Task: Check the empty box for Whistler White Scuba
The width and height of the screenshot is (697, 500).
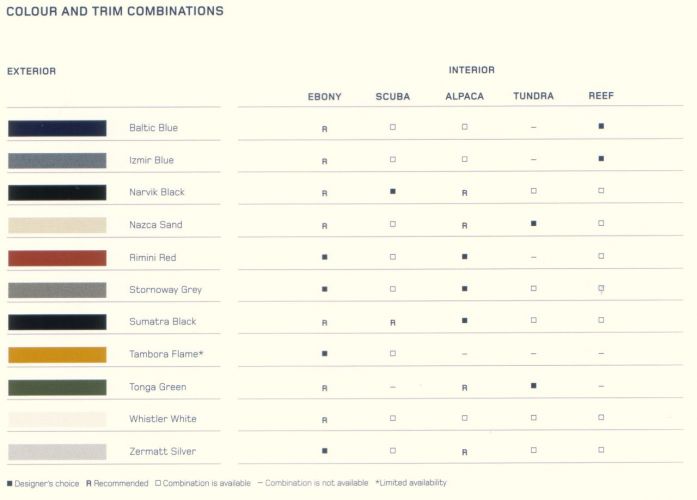Action: pos(393,418)
